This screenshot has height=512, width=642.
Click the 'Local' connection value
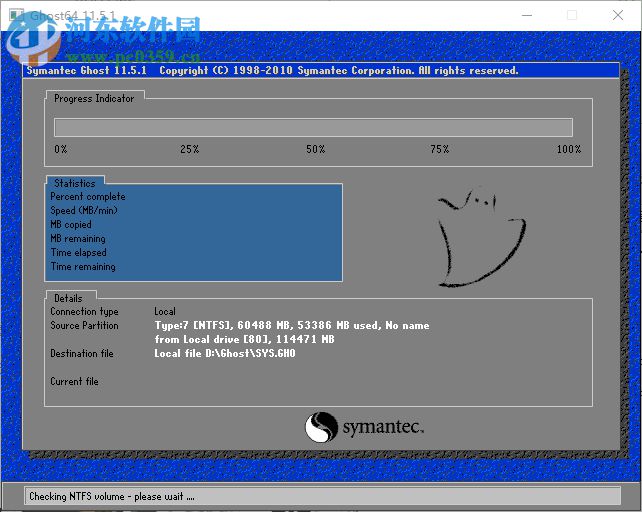(165, 311)
